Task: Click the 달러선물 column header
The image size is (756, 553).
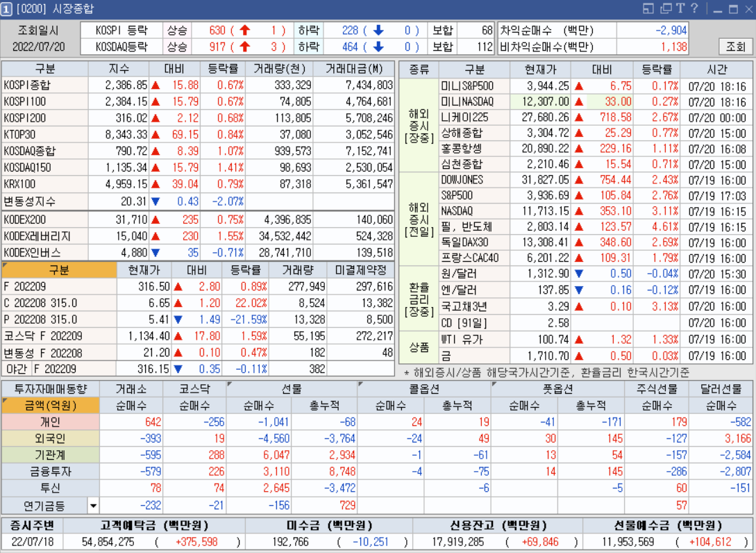Action: point(721,389)
